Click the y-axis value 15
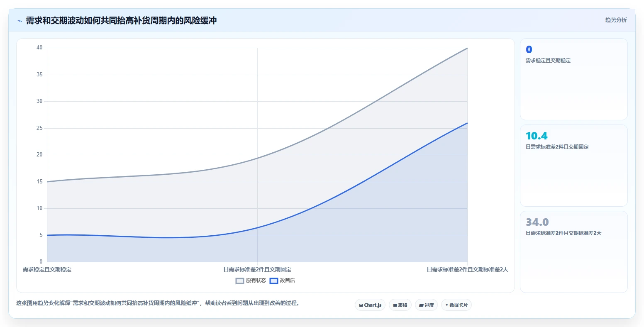This screenshot has width=644, height=327. pos(39,182)
